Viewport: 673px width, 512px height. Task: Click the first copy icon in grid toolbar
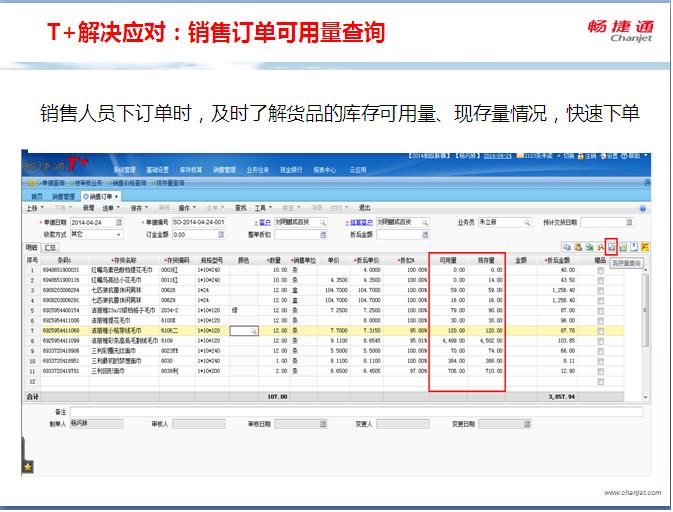click(x=567, y=247)
